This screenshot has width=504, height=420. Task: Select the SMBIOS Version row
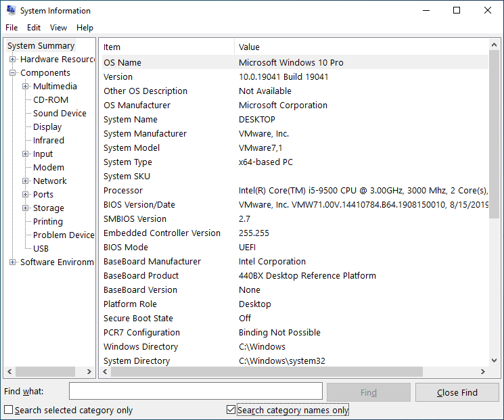tap(295, 219)
